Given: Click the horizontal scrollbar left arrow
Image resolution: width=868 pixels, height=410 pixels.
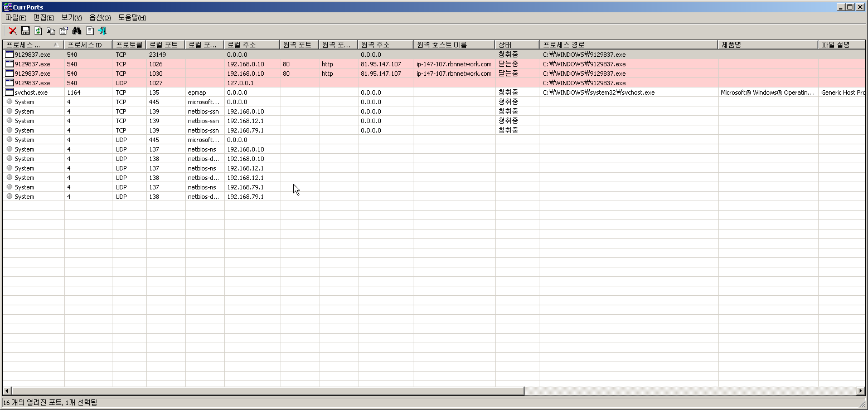Looking at the screenshot, I should click(x=7, y=391).
